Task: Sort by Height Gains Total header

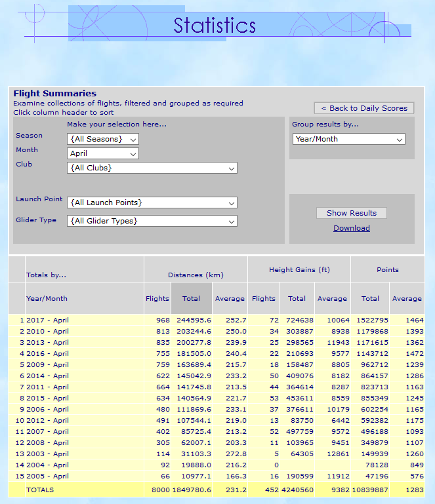Action: tap(297, 298)
